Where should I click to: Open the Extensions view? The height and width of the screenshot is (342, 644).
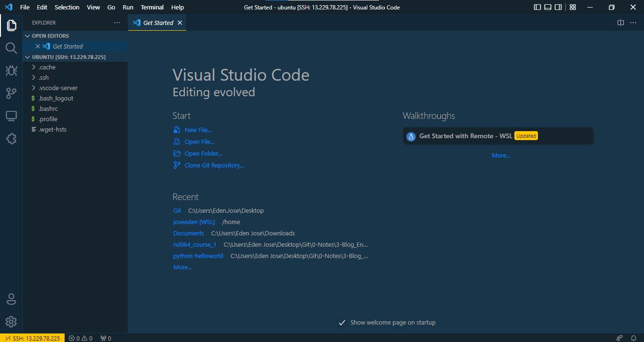pos(11,139)
